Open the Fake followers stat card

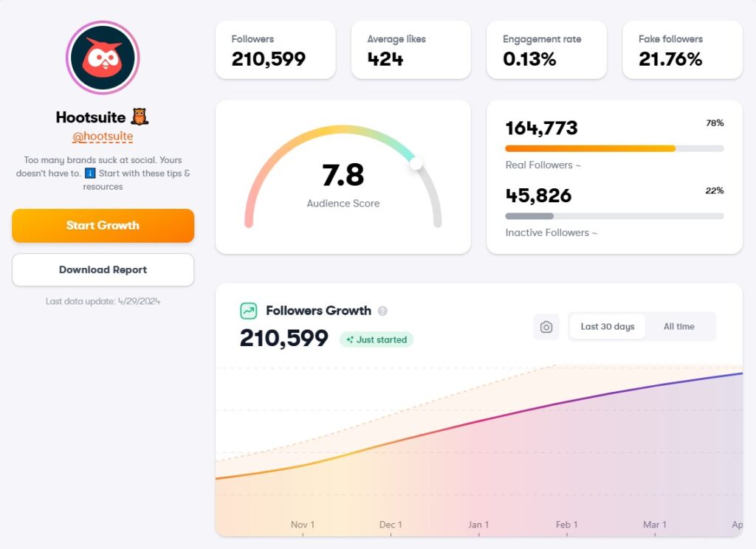coord(681,49)
